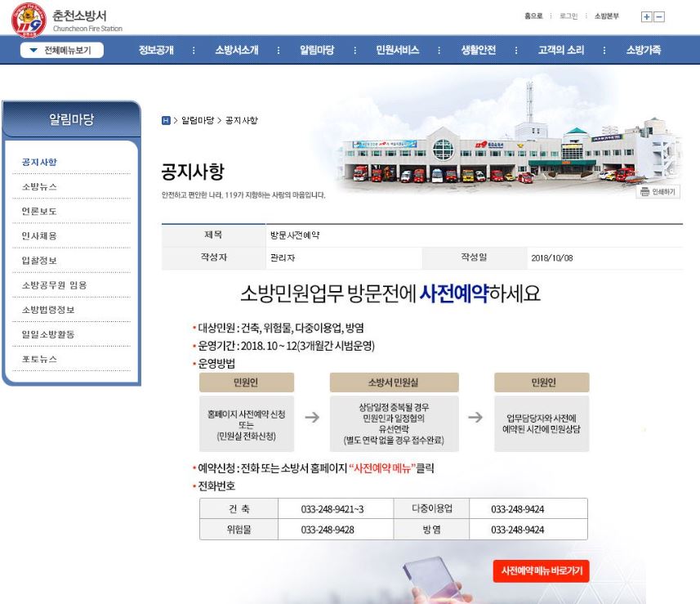
Task: Select 언론보도 in the sidebar
Action: pyautogui.click(x=39, y=212)
